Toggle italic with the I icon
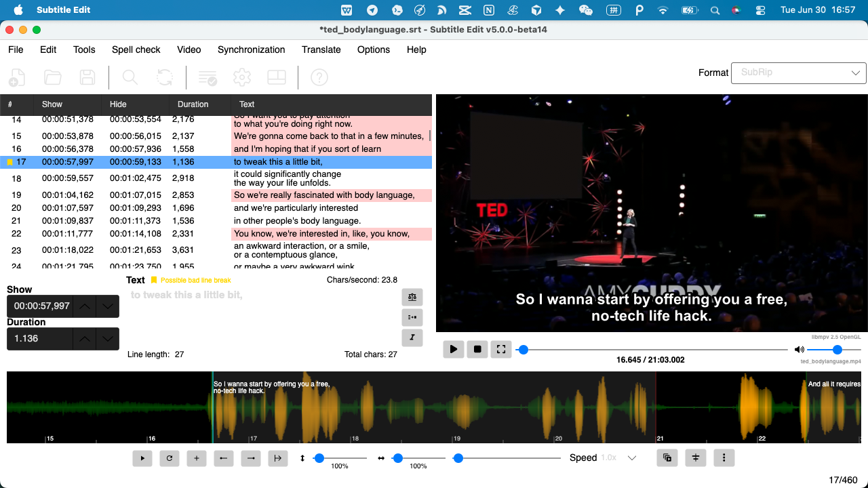The image size is (868, 488). coord(412,338)
